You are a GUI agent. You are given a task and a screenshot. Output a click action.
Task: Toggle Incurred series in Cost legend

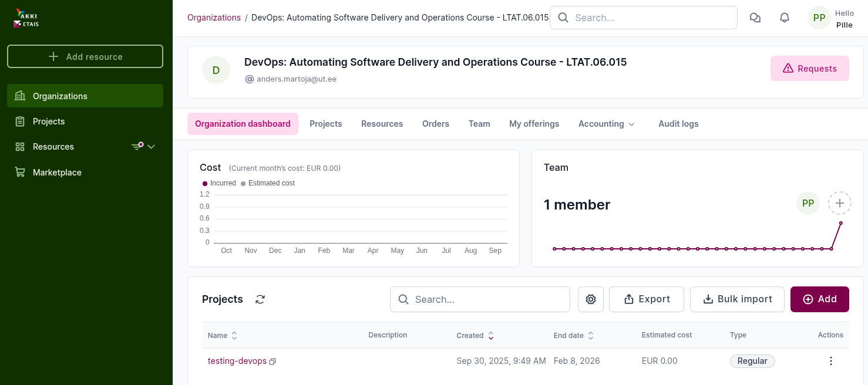pos(219,183)
